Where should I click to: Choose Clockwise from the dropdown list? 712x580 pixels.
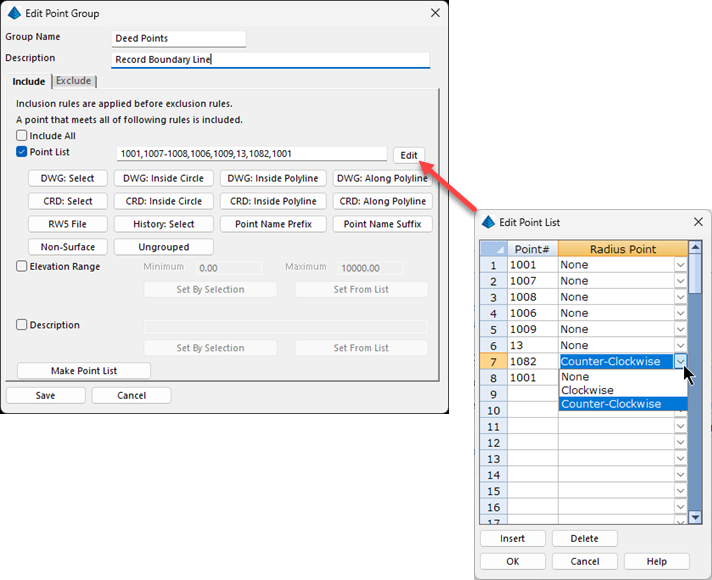[x=588, y=390]
